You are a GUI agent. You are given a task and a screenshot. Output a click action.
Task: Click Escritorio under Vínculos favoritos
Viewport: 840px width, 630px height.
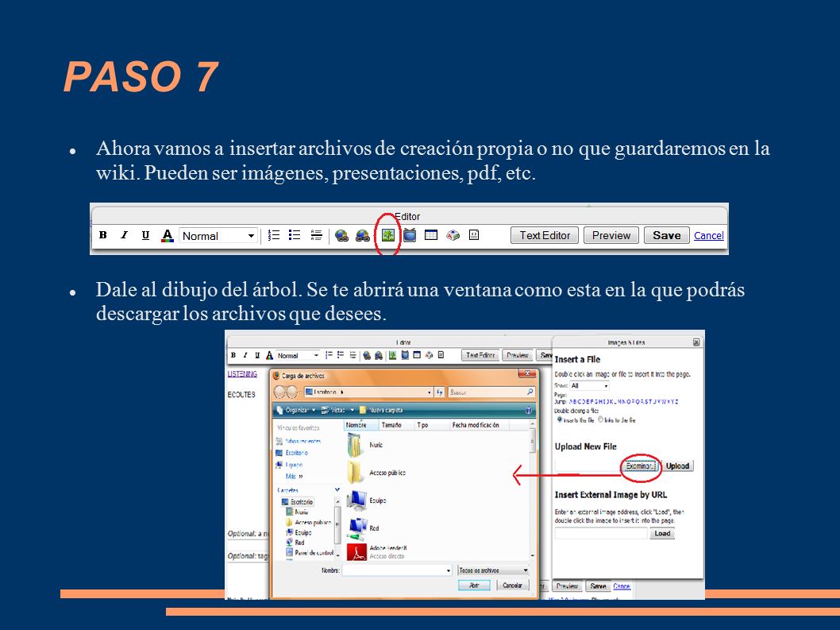click(292, 453)
